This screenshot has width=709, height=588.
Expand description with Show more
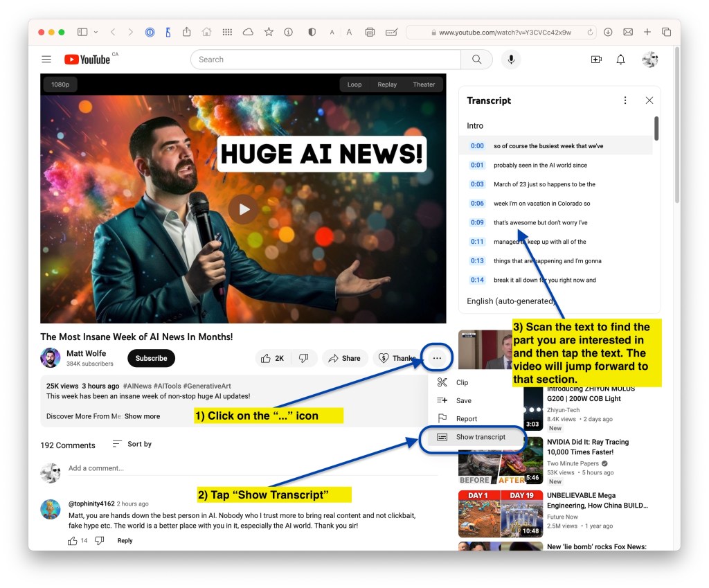tap(142, 416)
